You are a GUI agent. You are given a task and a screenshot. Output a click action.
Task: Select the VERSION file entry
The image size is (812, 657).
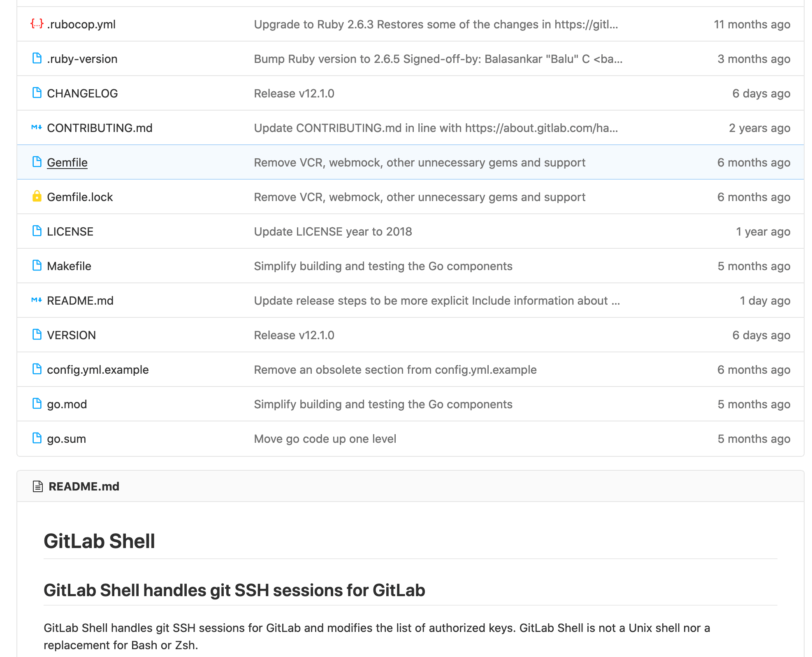pyautogui.click(x=72, y=335)
